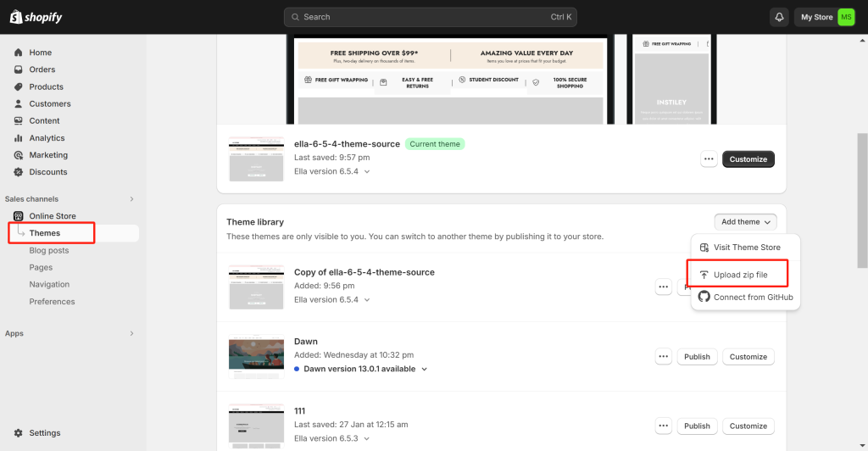Open more actions for current theme

pos(709,159)
